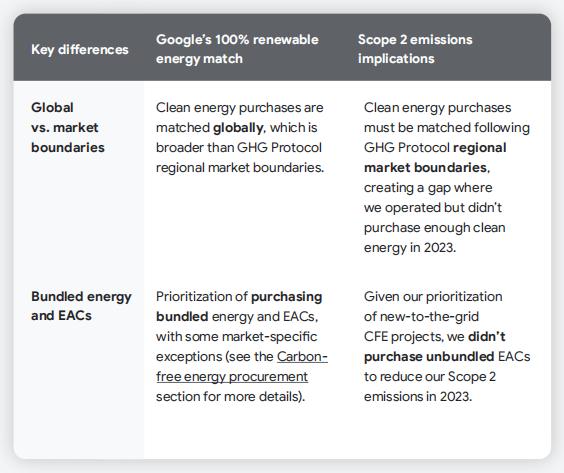Click the bold word globally
Screen dimensions: 564x473
pos(239,128)
